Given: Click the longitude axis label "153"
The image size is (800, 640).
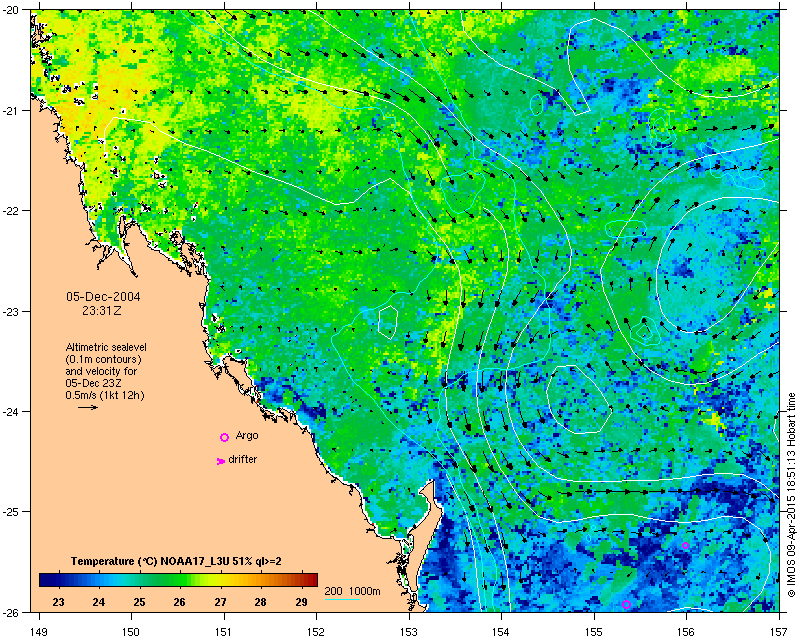Looking at the screenshot, I should 409,632.
